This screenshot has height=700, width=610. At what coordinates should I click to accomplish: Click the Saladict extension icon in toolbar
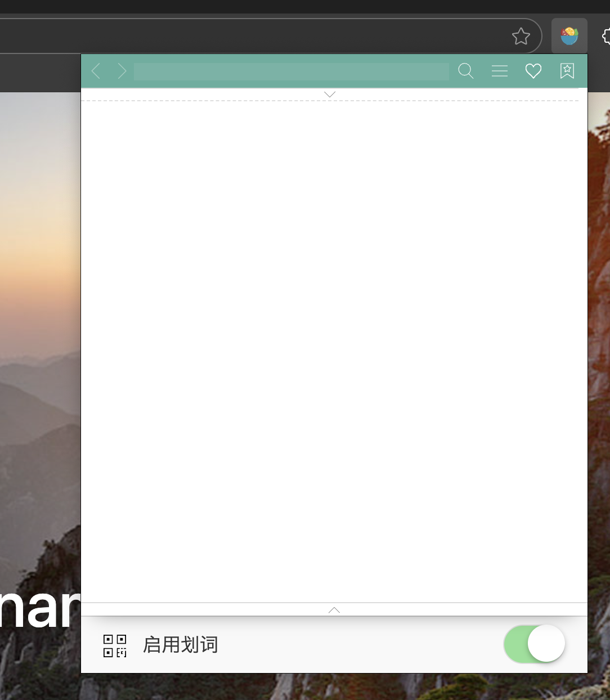point(569,37)
